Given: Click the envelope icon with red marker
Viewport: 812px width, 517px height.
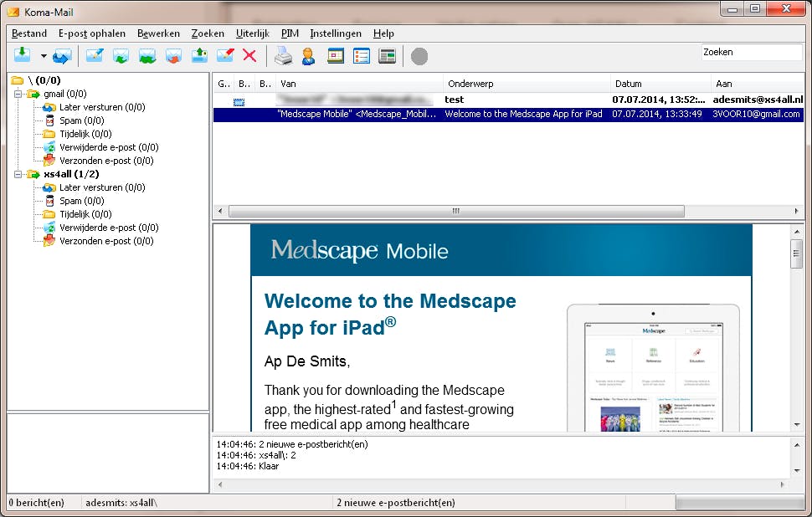Looking at the screenshot, I should pyautogui.click(x=225, y=55).
